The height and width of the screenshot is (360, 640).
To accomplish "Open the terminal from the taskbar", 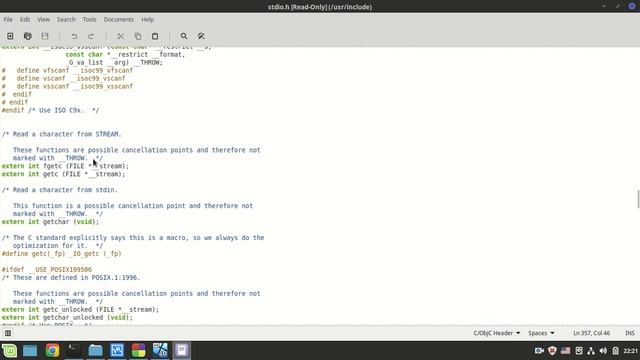I will (x=74, y=351).
